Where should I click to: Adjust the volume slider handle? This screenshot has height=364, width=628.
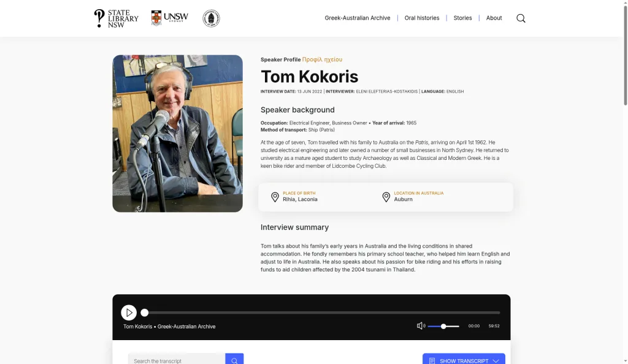[x=443, y=327]
